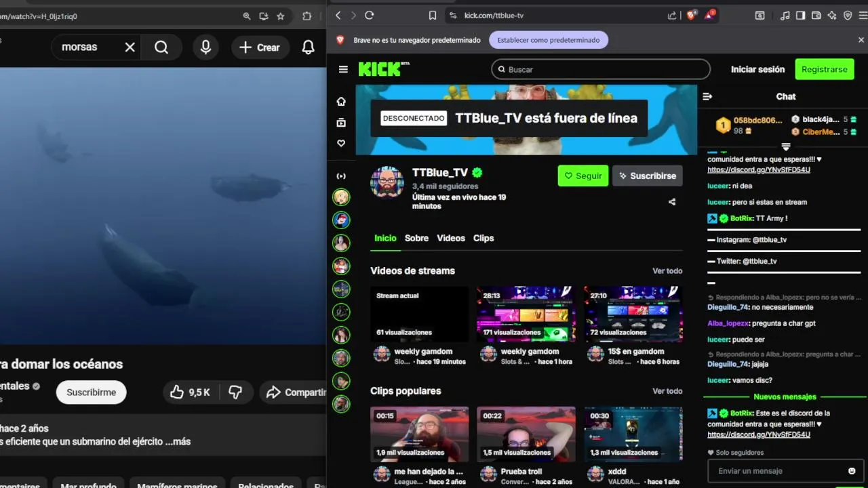
Task: Go to Kick home icon in sidebar
Action: pos(341,102)
